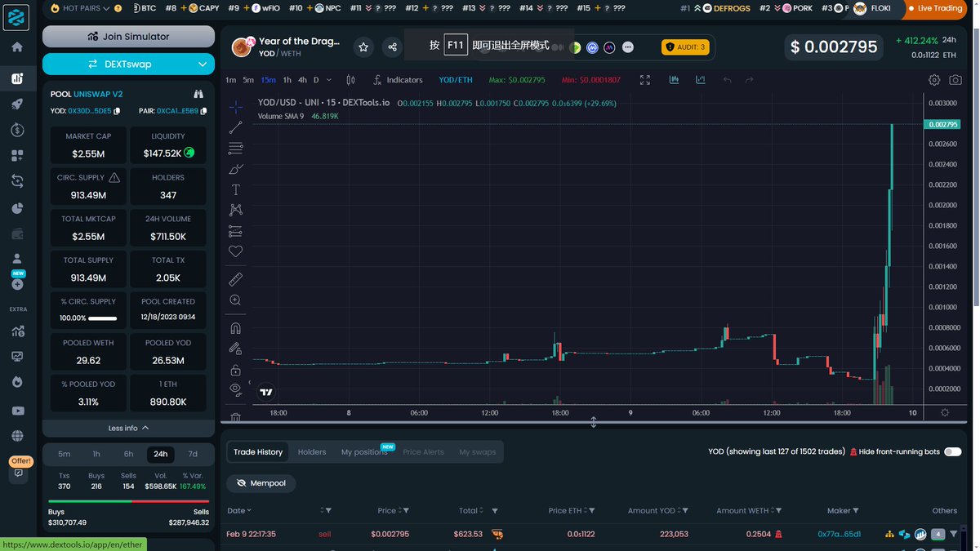The image size is (980, 551).
Task: Copy the PAIR contract address
Action: [x=205, y=111]
